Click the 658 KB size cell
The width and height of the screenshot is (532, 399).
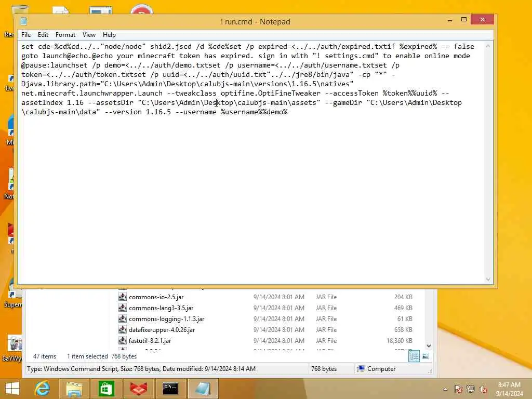pos(403,329)
